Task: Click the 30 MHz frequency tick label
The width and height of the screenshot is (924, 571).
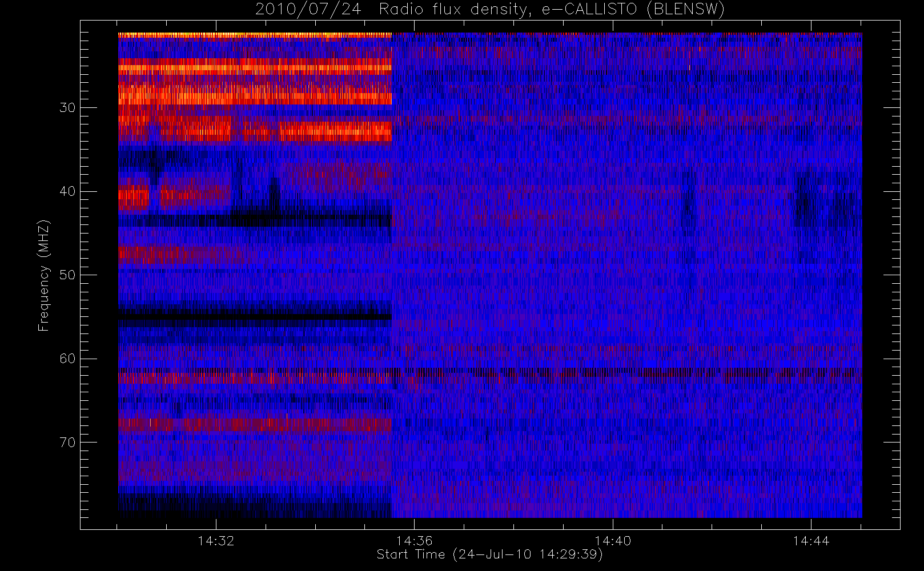Action: coord(67,107)
